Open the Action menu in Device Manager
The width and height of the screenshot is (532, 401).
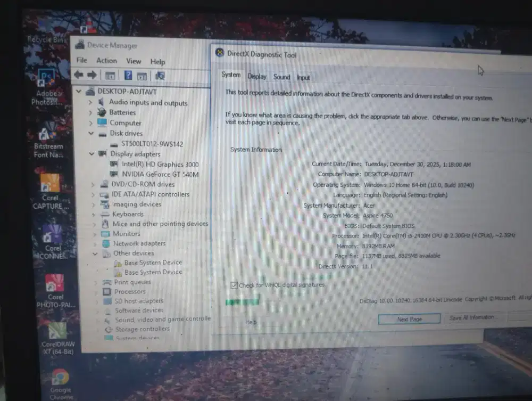tap(106, 61)
